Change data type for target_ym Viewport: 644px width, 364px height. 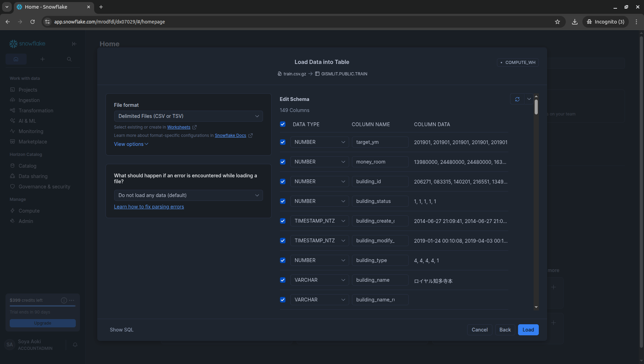tap(319, 142)
